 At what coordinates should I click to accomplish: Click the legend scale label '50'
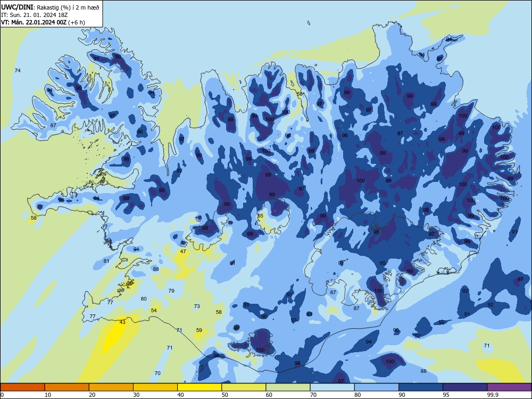coord(225,395)
